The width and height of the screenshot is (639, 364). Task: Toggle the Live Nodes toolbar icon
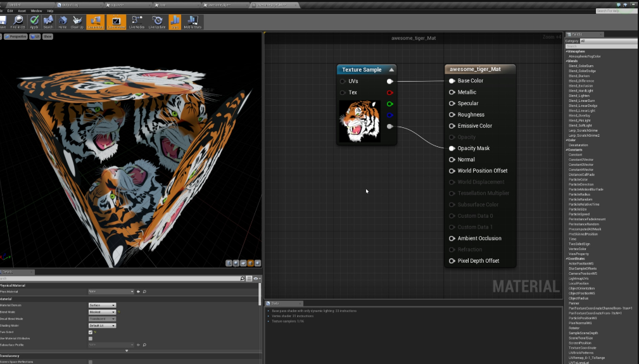pos(137,22)
